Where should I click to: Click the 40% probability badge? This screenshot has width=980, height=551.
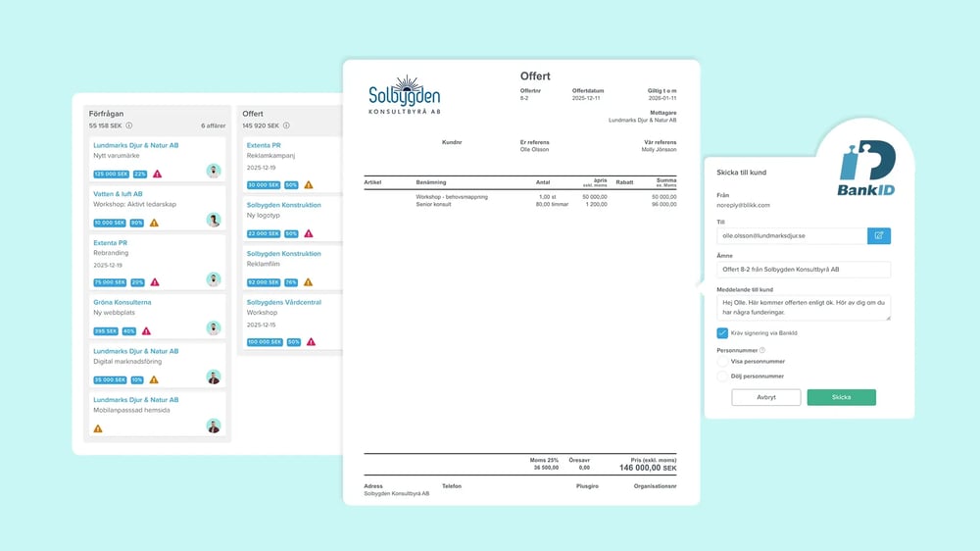[128, 330]
